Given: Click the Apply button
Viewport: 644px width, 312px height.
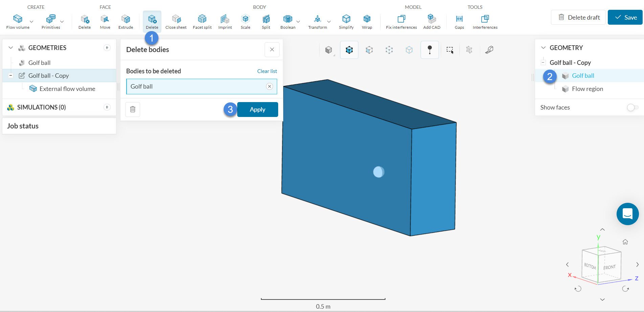Looking at the screenshot, I should [257, 110].
